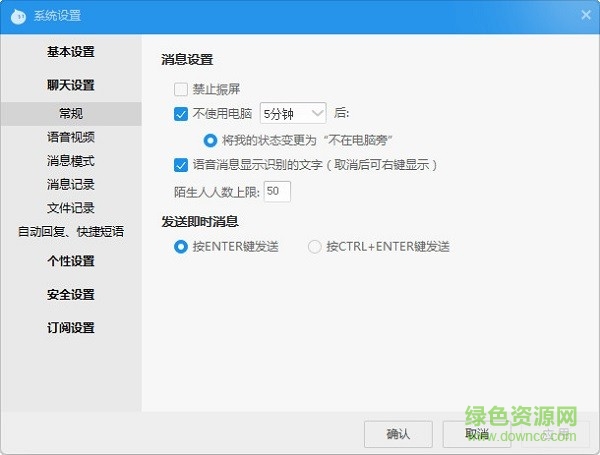Image resolution: width=600 pixels, height=455 pixels.
Task: Click the 取消 button
Action: 476,433
